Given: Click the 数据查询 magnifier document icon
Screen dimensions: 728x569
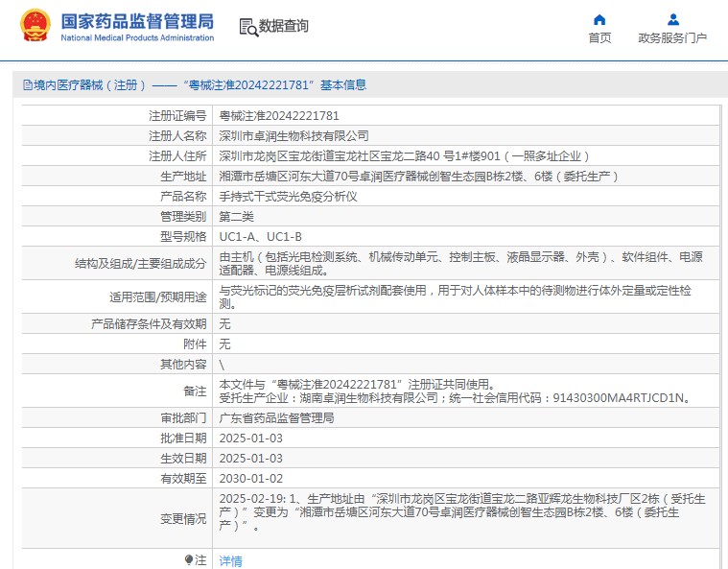Looking at the screenshot, I should pos(247,27).
